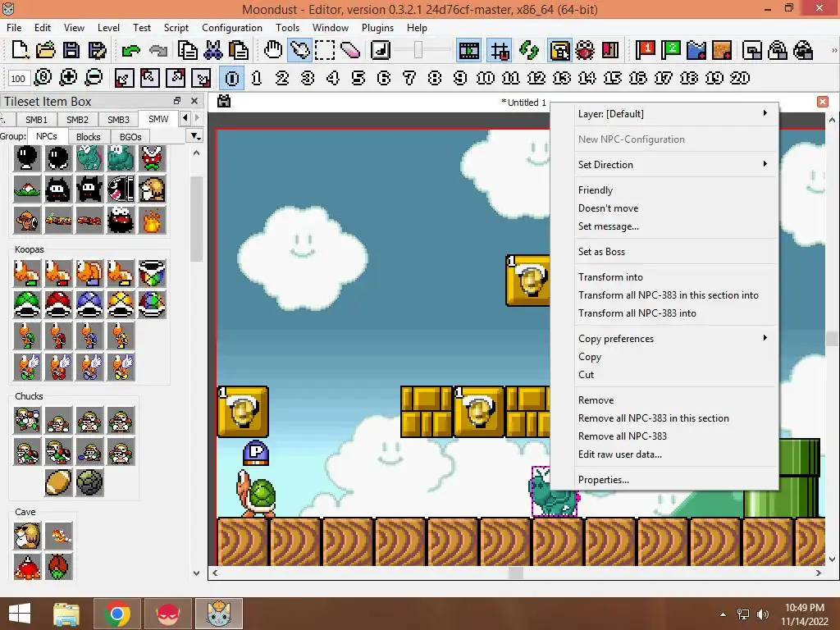The height and width of the screenshot is (630, 840).
Task: Open Properties... from context menu
Action: pos(673,479)
